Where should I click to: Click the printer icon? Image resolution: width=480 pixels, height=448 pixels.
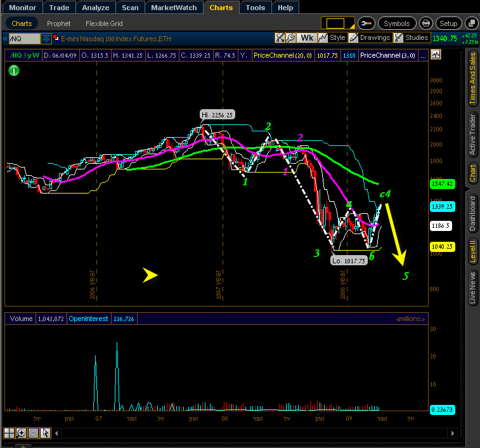(426, 23)
